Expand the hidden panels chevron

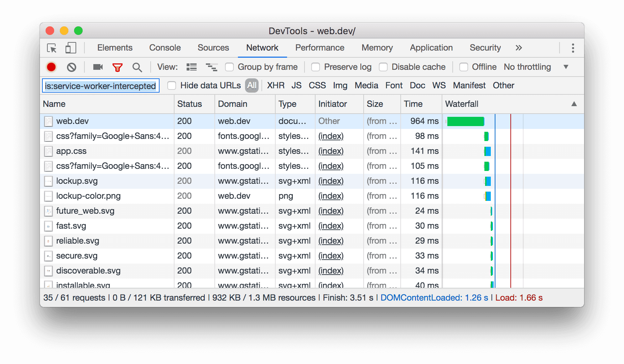[519, 48]
